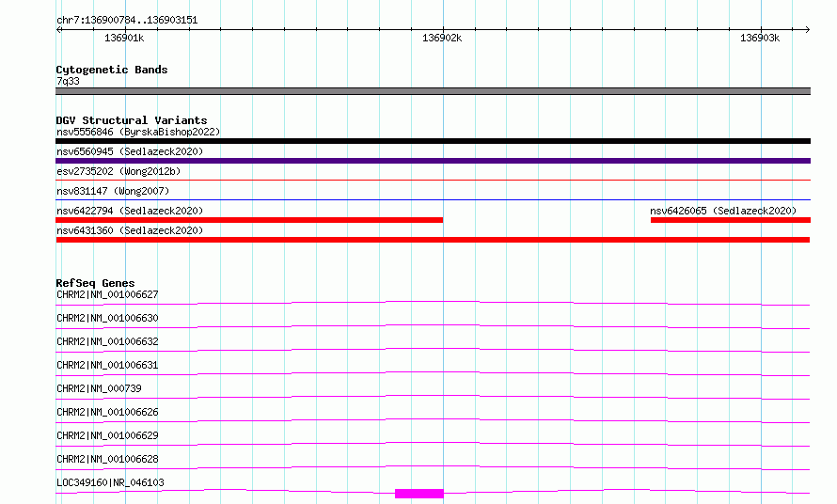The height and width of the screenshot is (504, 837).
Task: Open variant nsv6426065 (Sedlazeck2020) label
Action: tap(723, 211)
